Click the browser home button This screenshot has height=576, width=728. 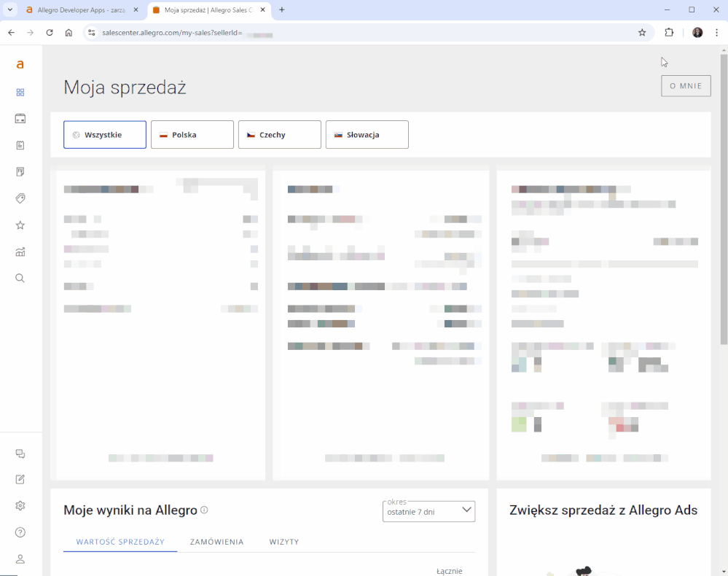(69, 33)
